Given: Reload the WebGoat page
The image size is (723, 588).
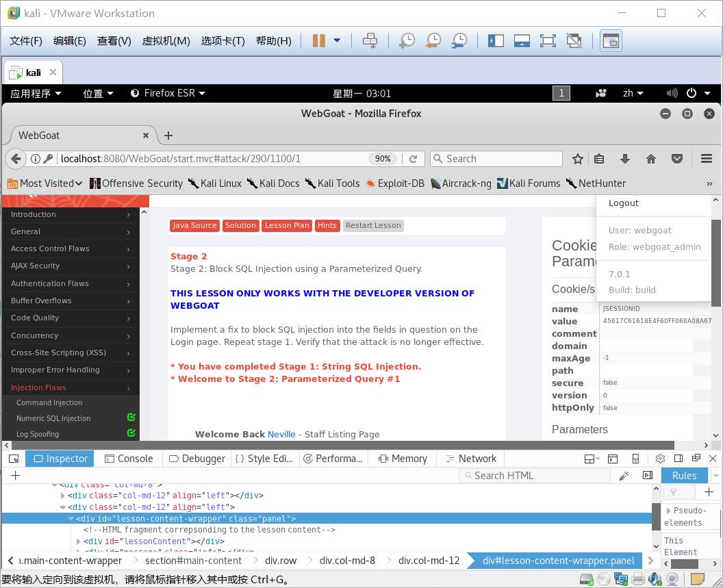Looking at the screenshot, I should 413,159.
